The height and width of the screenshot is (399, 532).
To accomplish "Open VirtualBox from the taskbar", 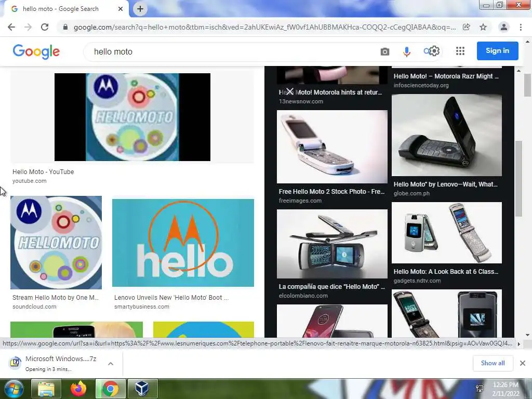I will click(x=143, y=389).
